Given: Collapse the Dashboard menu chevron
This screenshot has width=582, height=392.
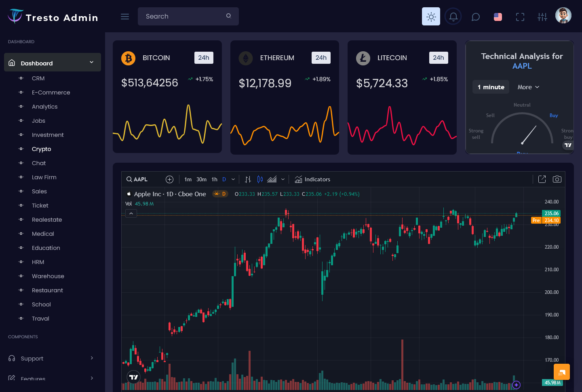Looking at the screenshot, I should (92, 62).
